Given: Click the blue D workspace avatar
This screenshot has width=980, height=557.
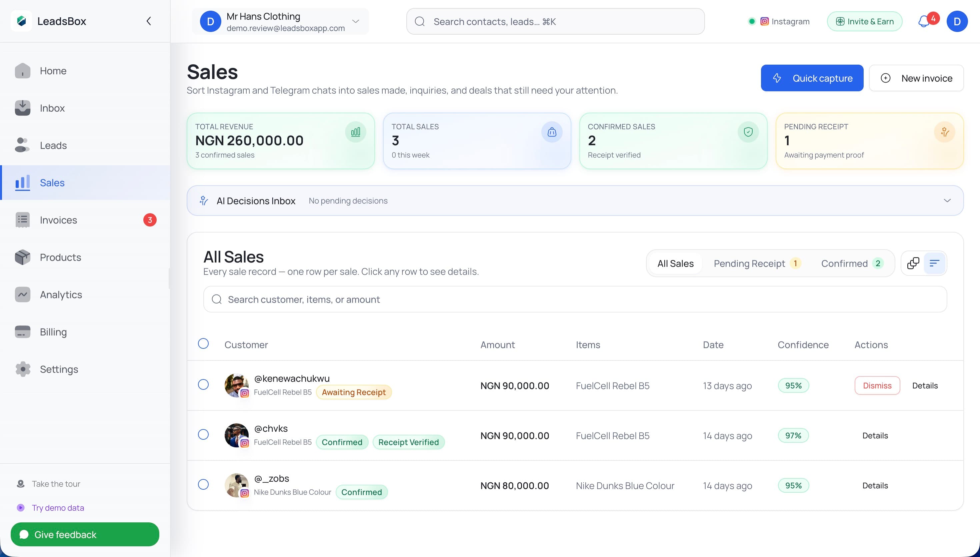Looking at the screenshot, I should [210, 21].
